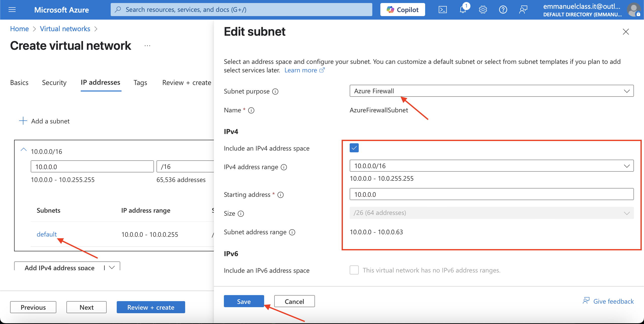Collapse the 10.0.0.0/16 address space

tap(23, 150)
